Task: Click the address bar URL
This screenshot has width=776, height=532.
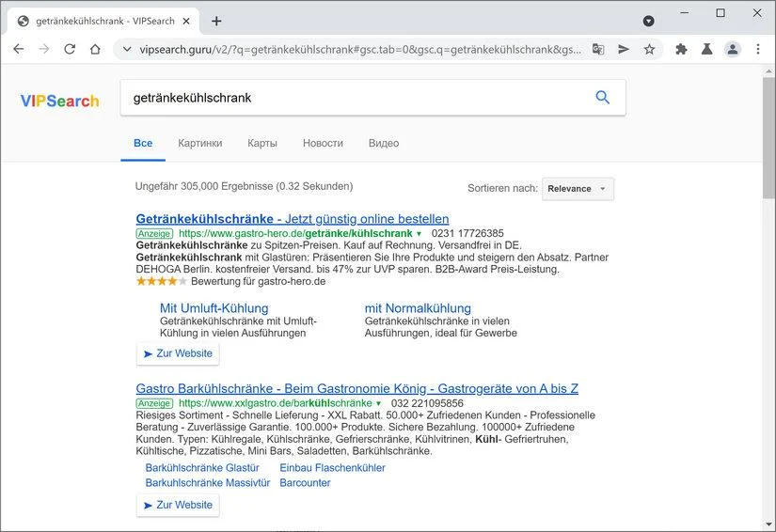Action: pos(360,50)
